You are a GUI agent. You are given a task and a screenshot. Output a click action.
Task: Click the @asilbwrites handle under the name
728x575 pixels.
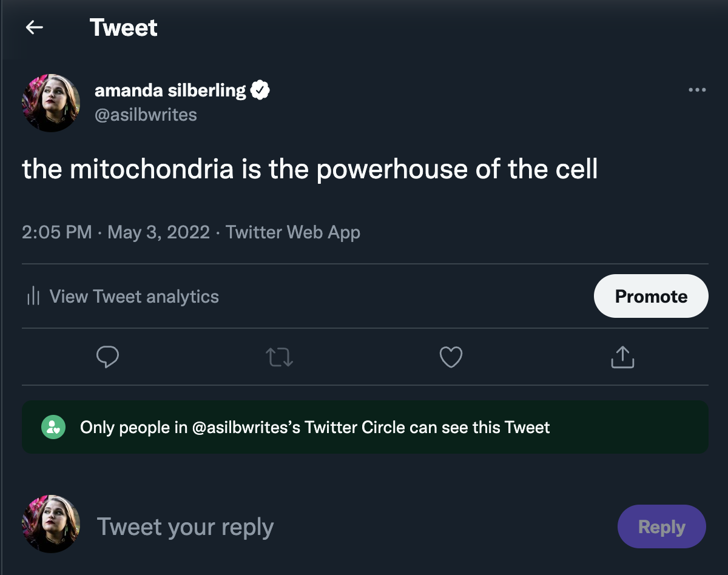146,115
